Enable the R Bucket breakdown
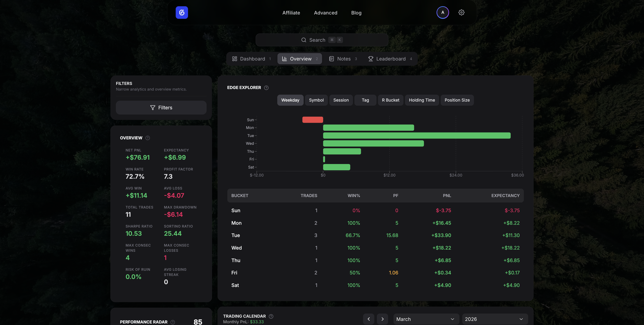 391,100
